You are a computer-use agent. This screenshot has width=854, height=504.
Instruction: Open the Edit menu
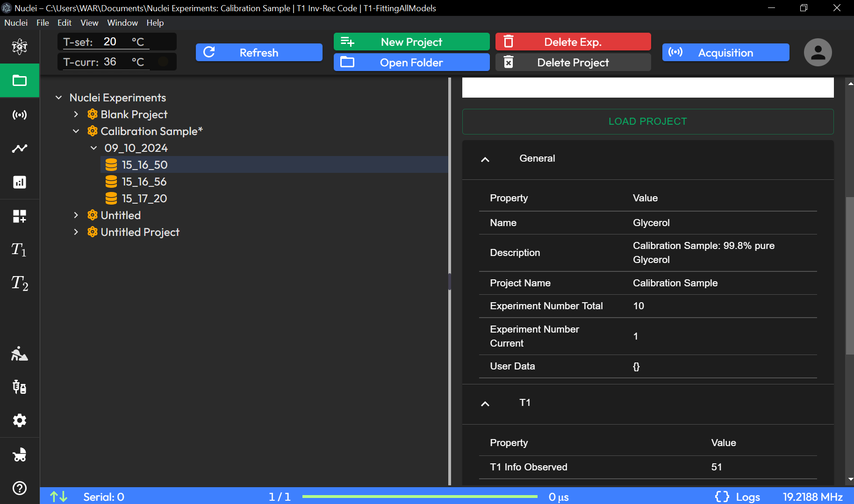click(x=65, y=23)
